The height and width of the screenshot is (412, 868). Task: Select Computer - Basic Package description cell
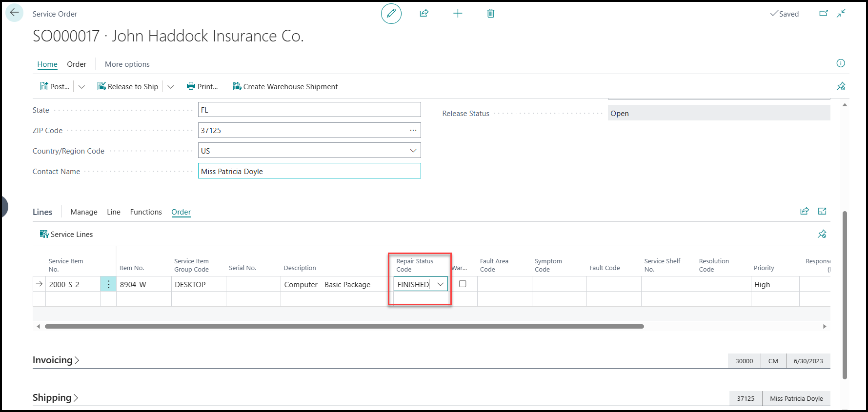pyautogui.click(x=337, y=284)
